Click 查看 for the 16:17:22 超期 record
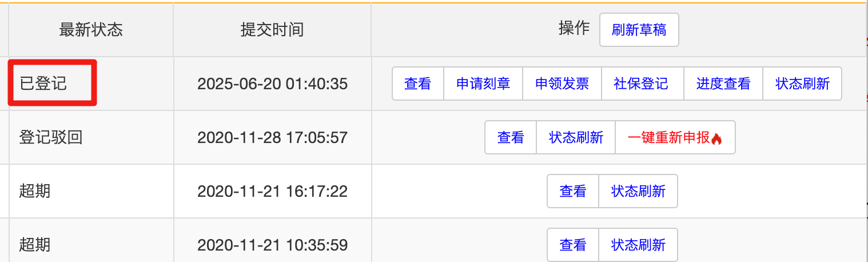 573,192
